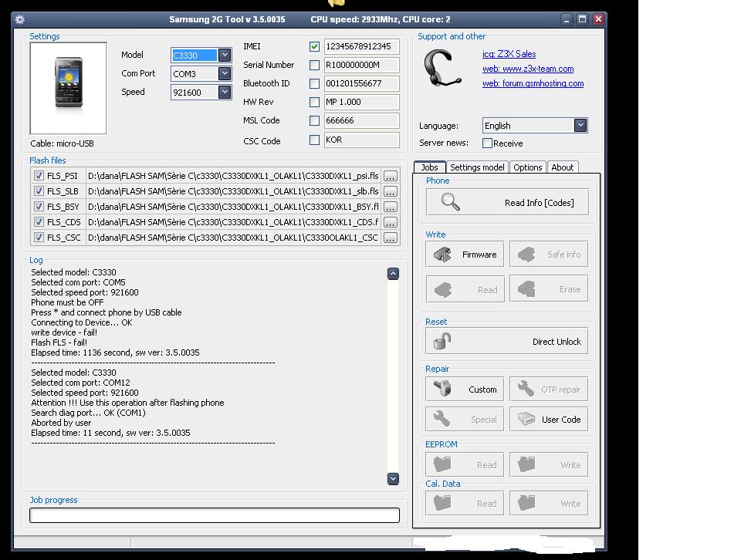Viewport: 741px width, 560px height.
Task: Click the Cal. Data Read button
Action: click(x=465, y=503)
